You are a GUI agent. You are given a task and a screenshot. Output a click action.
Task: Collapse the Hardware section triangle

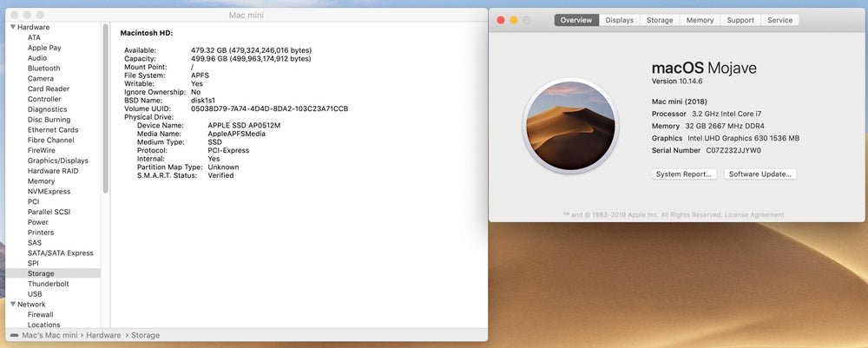pyautogui.click(x=13, y=27)
